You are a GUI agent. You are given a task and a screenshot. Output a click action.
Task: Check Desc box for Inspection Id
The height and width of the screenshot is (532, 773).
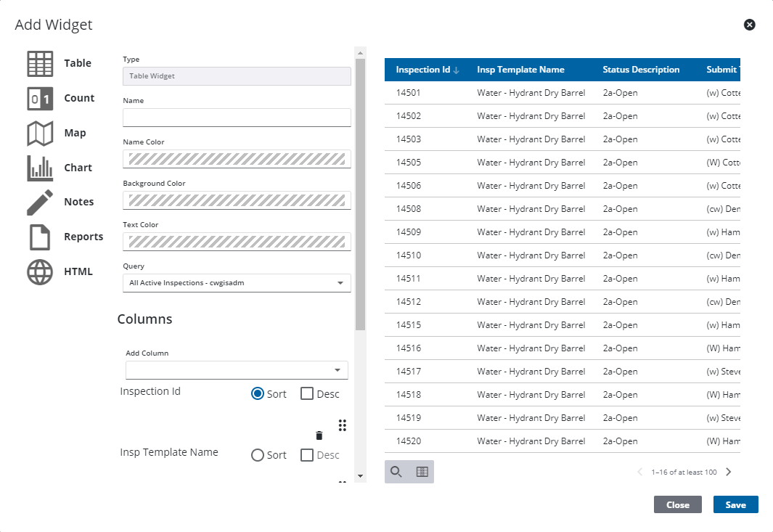pos(306,393)
